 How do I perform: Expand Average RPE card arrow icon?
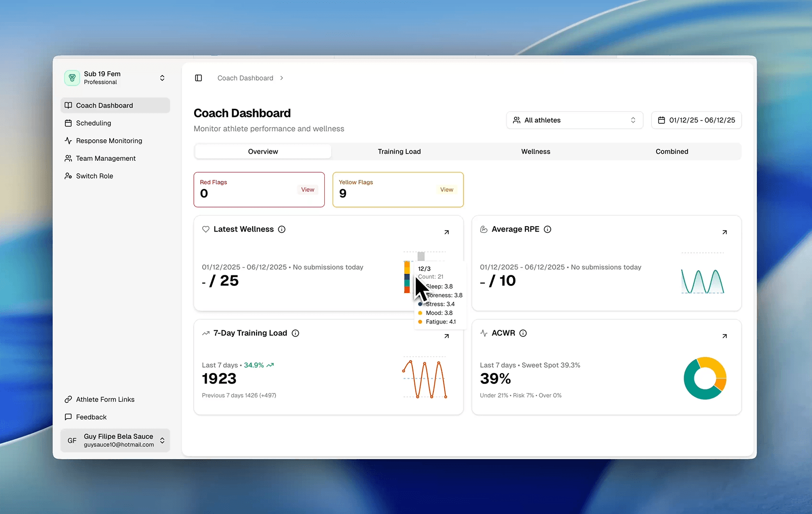click(724, 232)
